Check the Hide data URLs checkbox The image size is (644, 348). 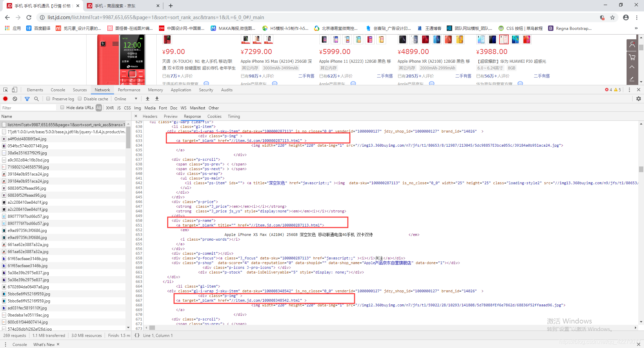click(x=62, y=107)
